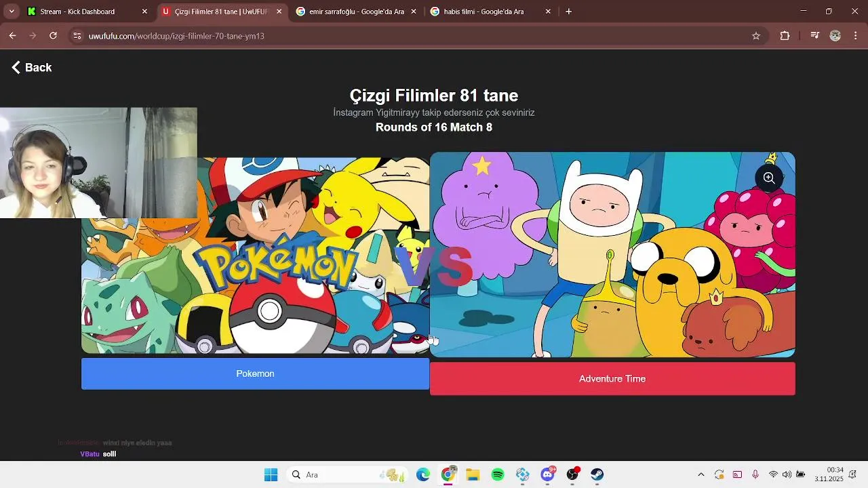Open OBS Studio from the taskbar
This screenshot has height=488, width=868.
[572, 474]
